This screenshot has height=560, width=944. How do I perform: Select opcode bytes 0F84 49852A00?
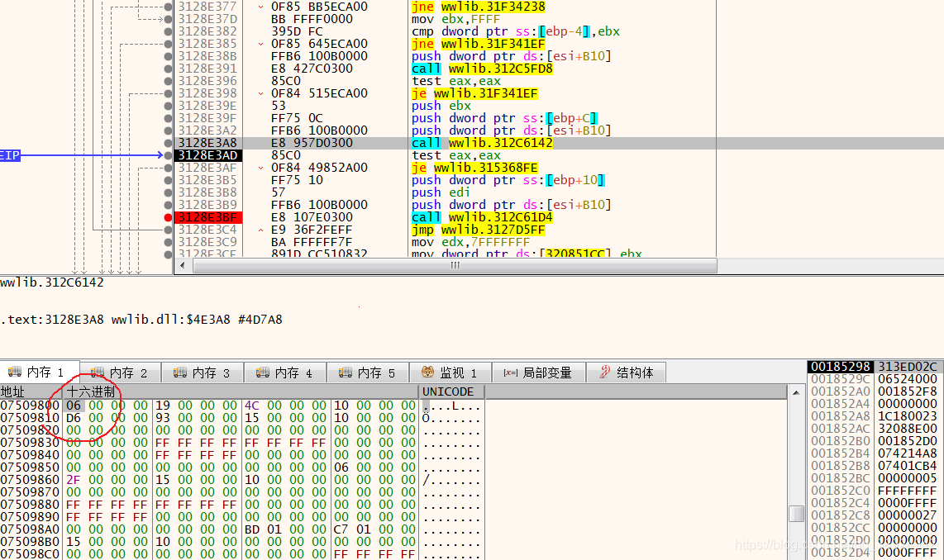click(319, 168)
